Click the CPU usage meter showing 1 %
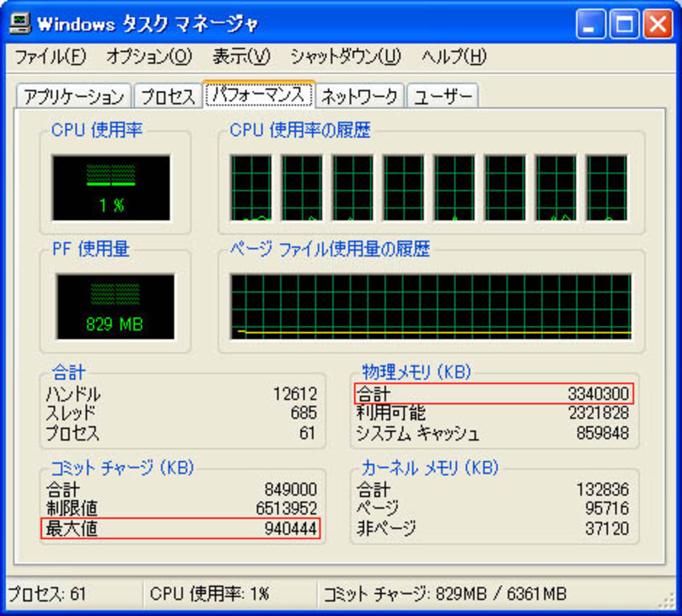The width and height of the screenshot is (682, 616). point(112,187)
